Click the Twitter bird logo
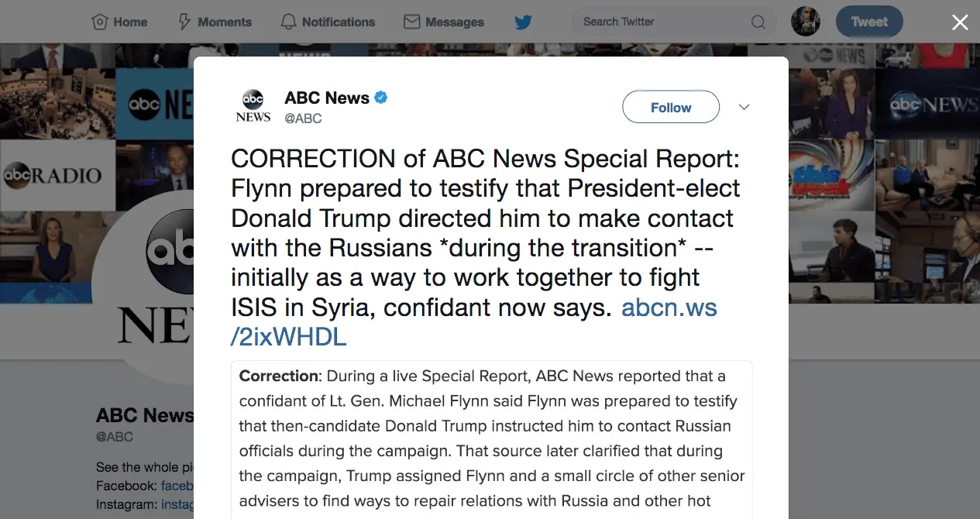Screen dimensions: 980x519 [x=524, y=22]
